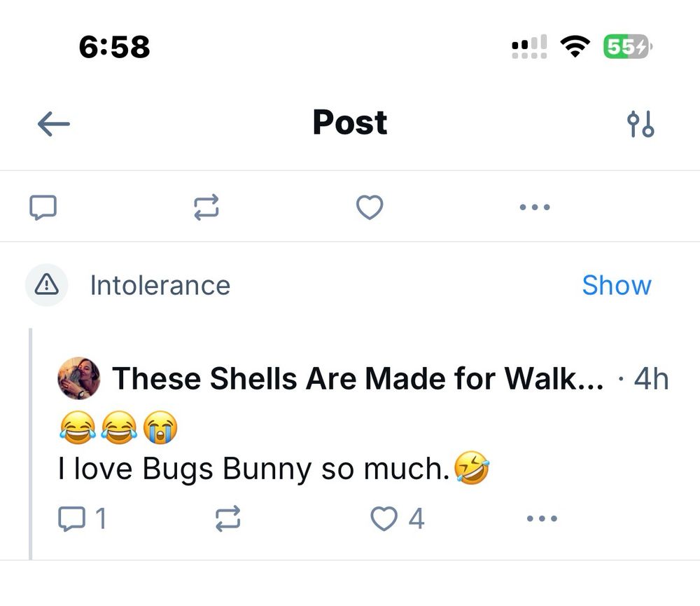
Task: Open the "These Shells Are Made for Walk..." profile name
Action: click(x=357, y=379)
